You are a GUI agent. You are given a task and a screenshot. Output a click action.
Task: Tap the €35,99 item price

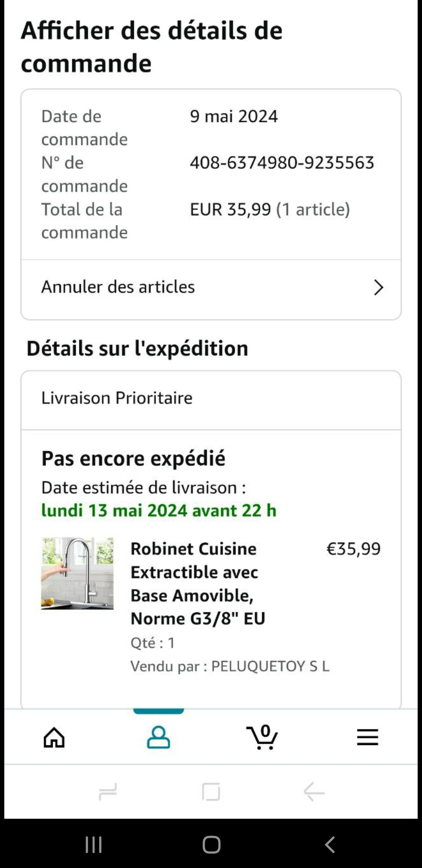click(x=353, y=549)
